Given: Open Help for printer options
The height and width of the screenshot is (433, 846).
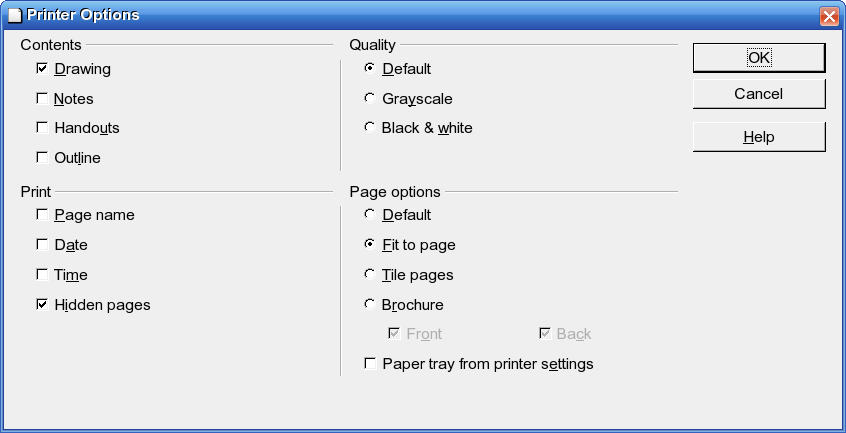Looking at the screenshot, I should pos(759,137).
